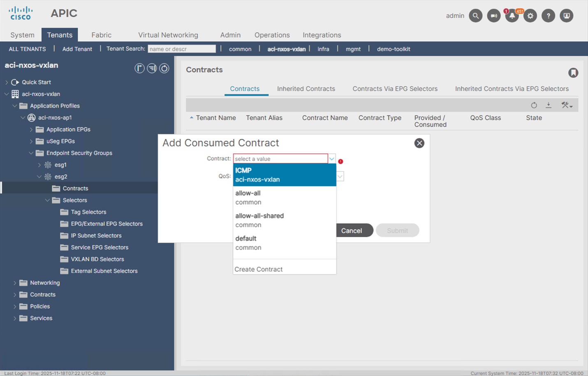
Task: View alerts via the bell notification icon
Action: pos(512,16)
